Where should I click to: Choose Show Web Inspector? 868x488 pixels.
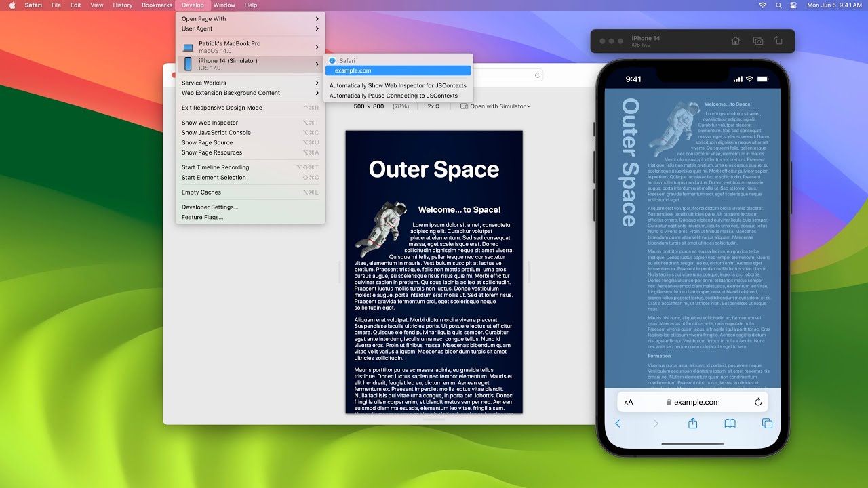pyautogui.click(x=250, y=123)
